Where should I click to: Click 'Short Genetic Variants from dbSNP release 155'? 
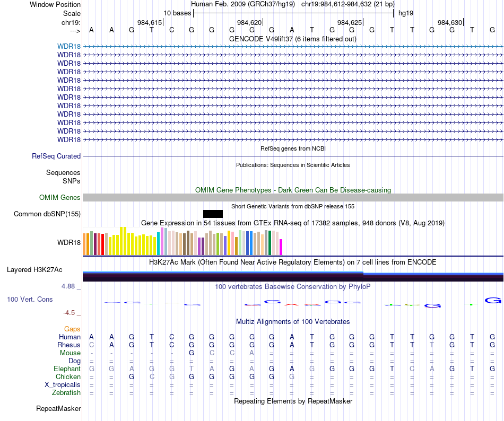293,206
